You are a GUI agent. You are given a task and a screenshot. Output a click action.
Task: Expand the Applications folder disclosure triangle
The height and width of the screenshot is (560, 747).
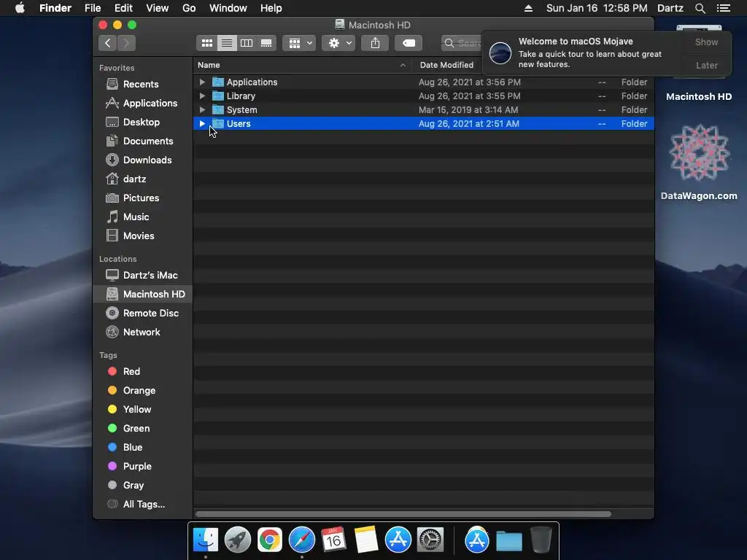coord(202,82)
